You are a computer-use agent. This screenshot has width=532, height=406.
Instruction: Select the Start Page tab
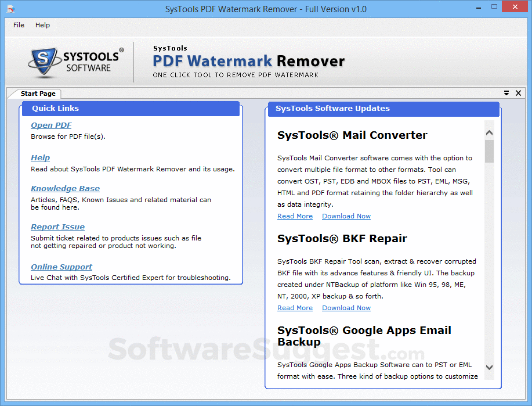pos(38,94)
